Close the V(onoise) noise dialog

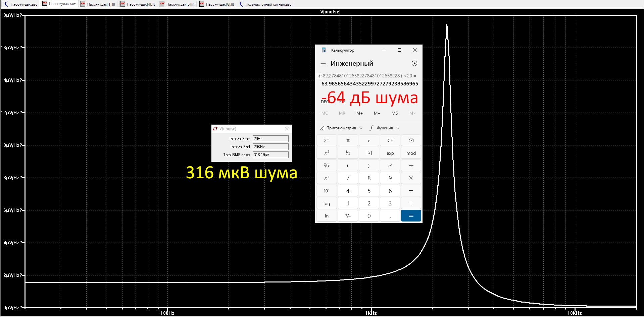coord(287,129)
